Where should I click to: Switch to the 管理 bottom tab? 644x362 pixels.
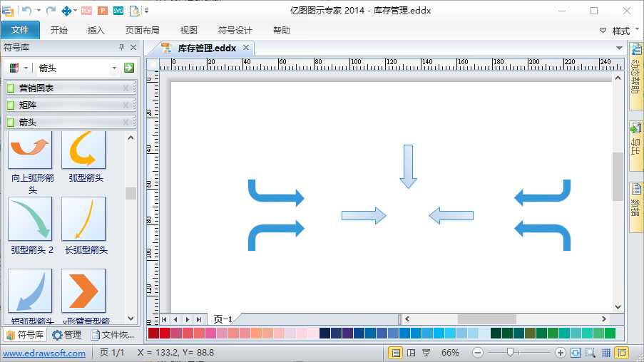point(67,335)
